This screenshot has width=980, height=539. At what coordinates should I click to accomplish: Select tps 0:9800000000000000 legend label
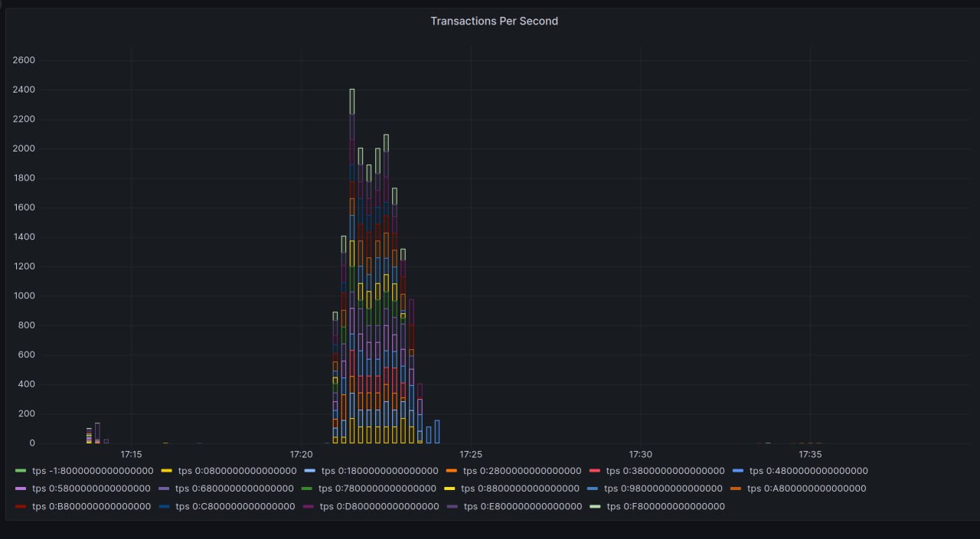(663, 488)
